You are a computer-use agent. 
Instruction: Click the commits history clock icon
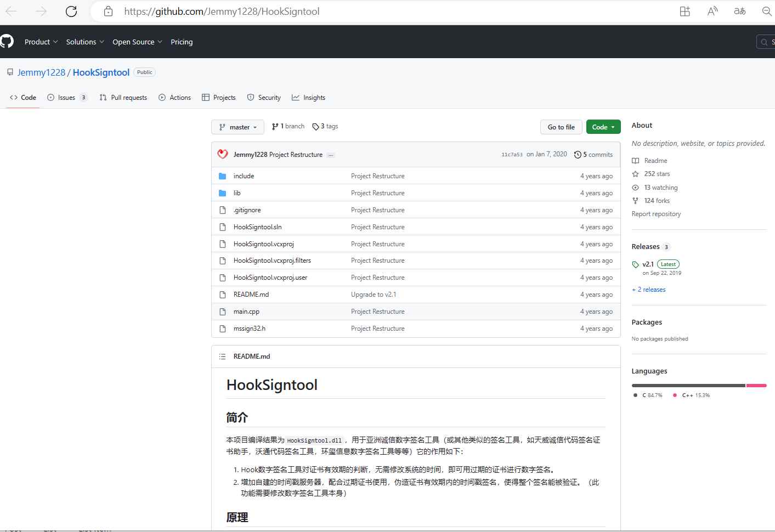[x=578, y=155]
